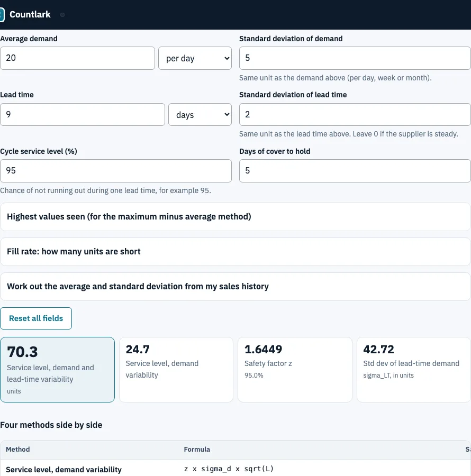Edit the Standard deviation of demand field

[355, 58]
